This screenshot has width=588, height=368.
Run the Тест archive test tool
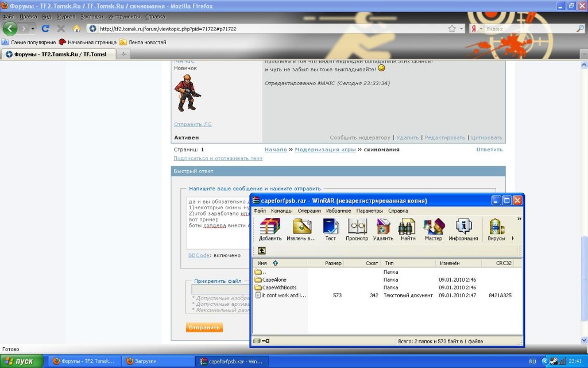[x=330, y=229]
